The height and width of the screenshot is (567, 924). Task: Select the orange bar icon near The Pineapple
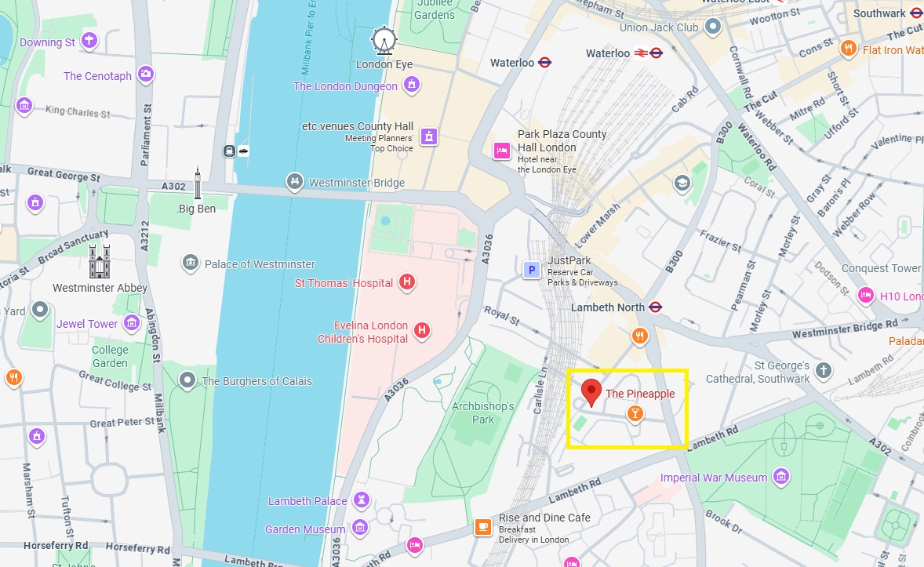[x=635, y=413]
